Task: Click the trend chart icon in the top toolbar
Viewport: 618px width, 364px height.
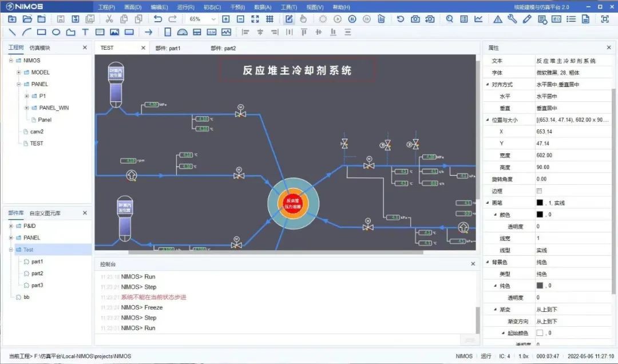Action: [x=478, y=19]
